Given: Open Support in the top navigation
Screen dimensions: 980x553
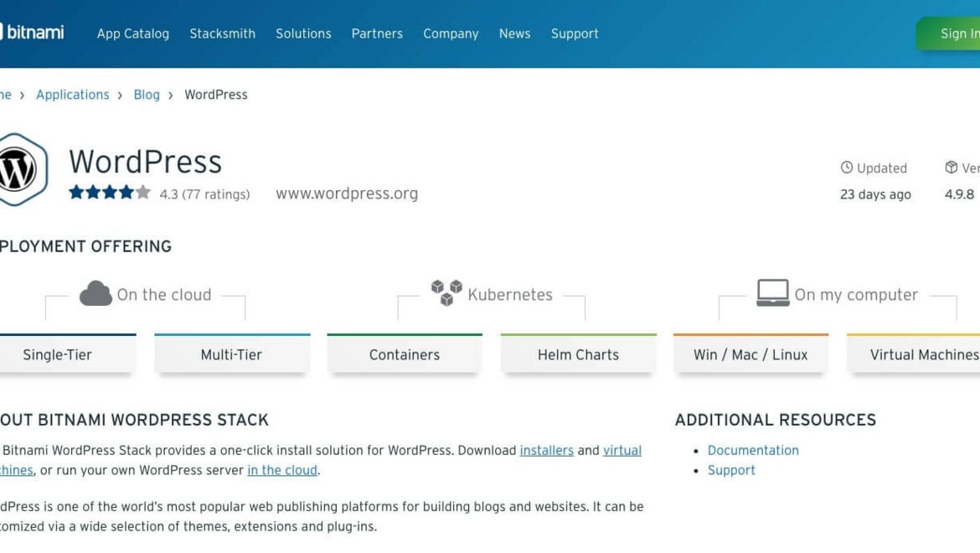Looking at the screenshot, I should click(575, 34).
